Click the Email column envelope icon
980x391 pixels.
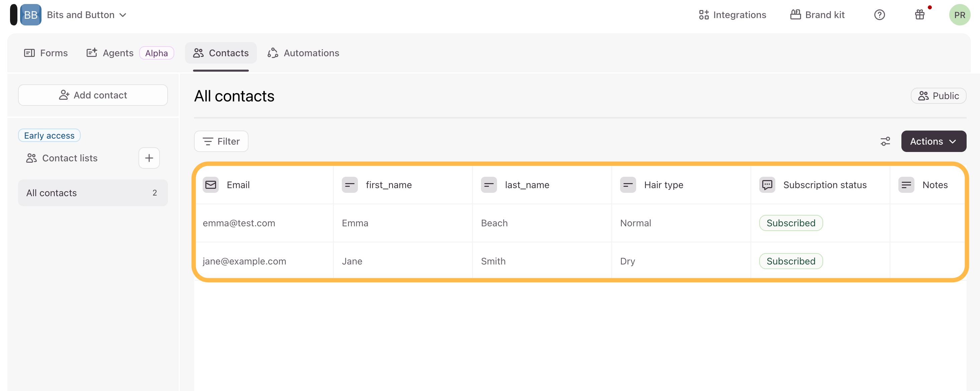210,185
